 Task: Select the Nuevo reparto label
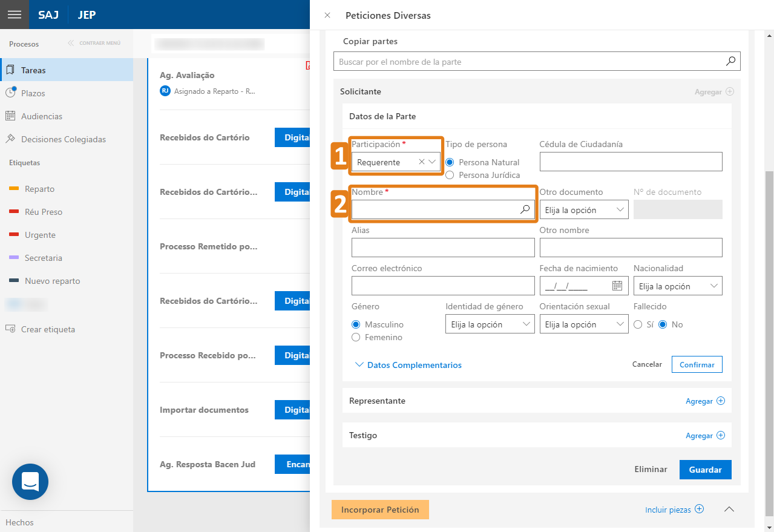point(52,281)
